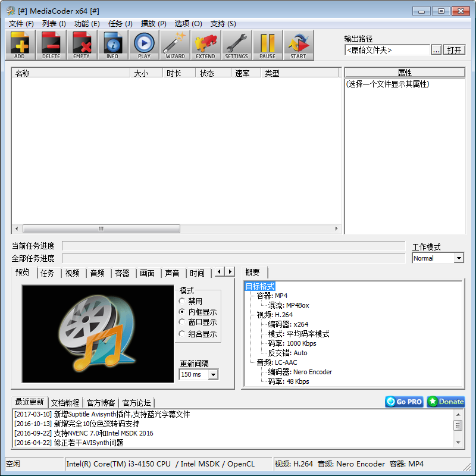Image resolution: width=476 pixels, height=476 pixels.
Task: Open file INFO with the toolbar icon
Action: click(x=112, y=45)
